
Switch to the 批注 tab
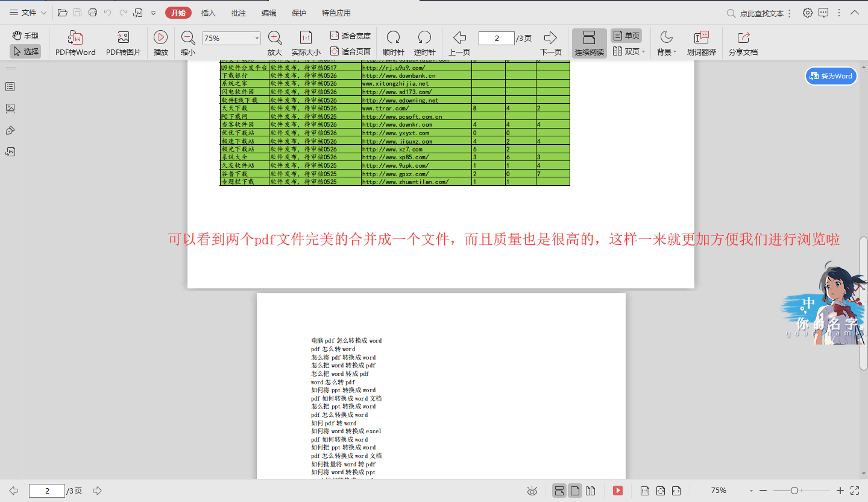239,13
